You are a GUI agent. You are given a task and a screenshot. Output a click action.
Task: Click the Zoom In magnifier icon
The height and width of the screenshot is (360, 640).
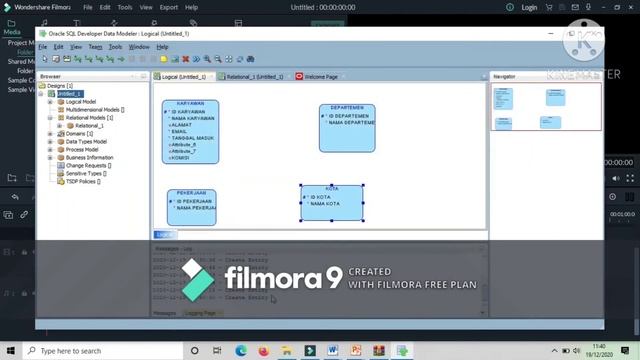(x=207, y=59)
